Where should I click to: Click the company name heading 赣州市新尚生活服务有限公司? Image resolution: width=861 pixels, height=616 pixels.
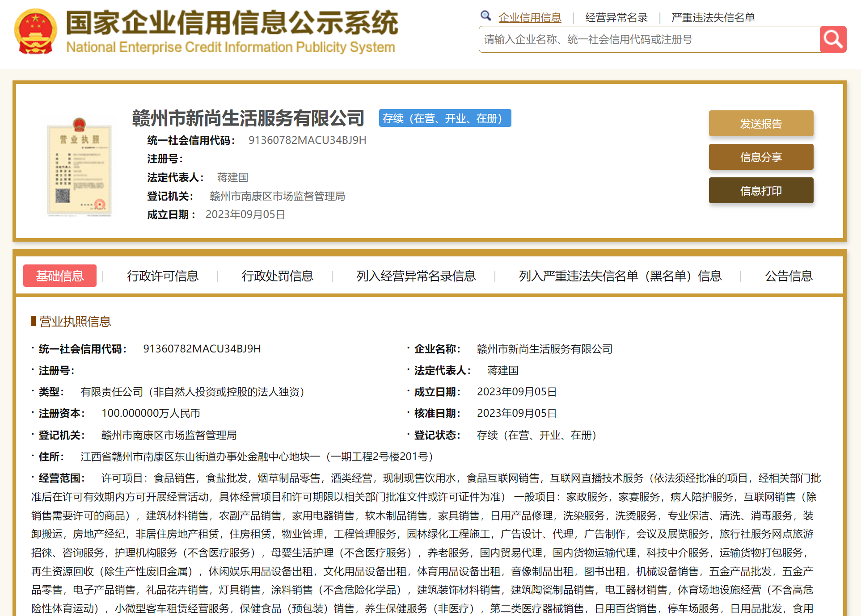(x=248, y=118)
